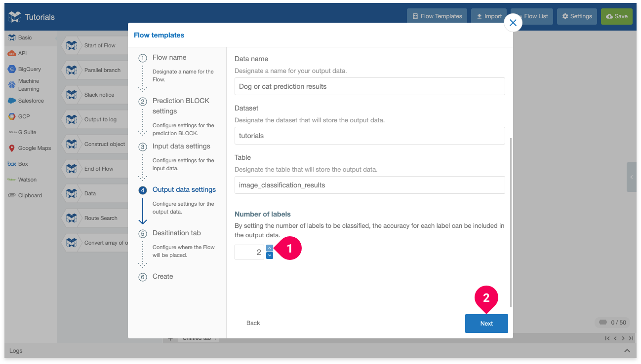Image resolution: width=641 pixels, height=364 pixels.
Task: Close the Flow templates dialog
Action: 513,23
